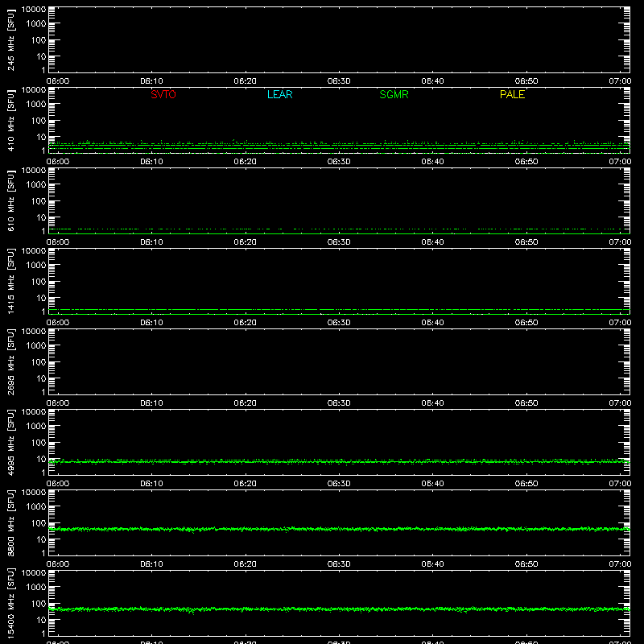644x644 pixels.
Task: Click the 06:00 time label under 610 MHz panel
Action: point(58,242)
